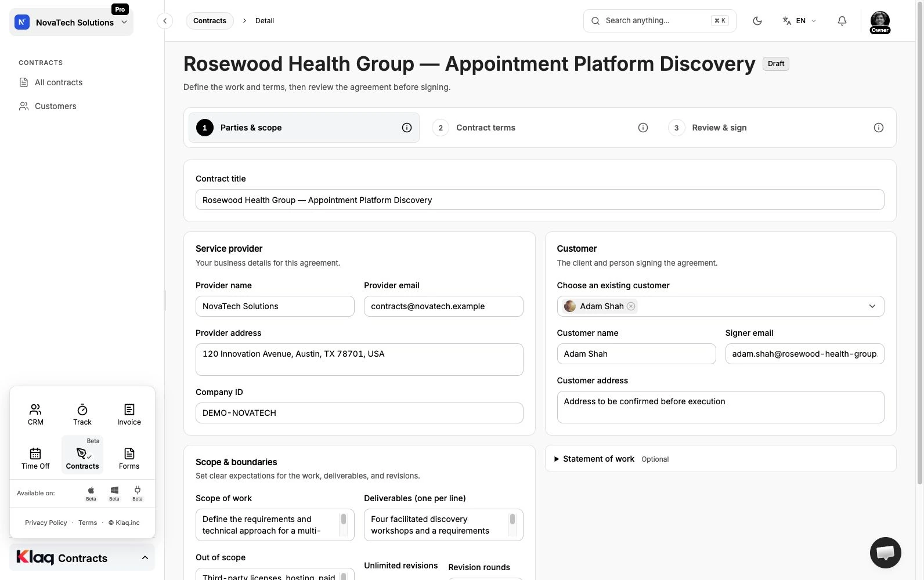Show info for Parties & scope step

point(407,128)
